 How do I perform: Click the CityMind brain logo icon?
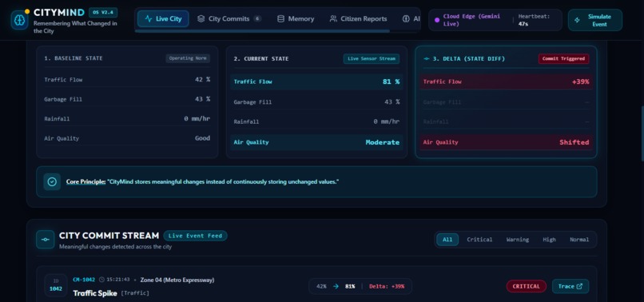click(x=20, y=20)
